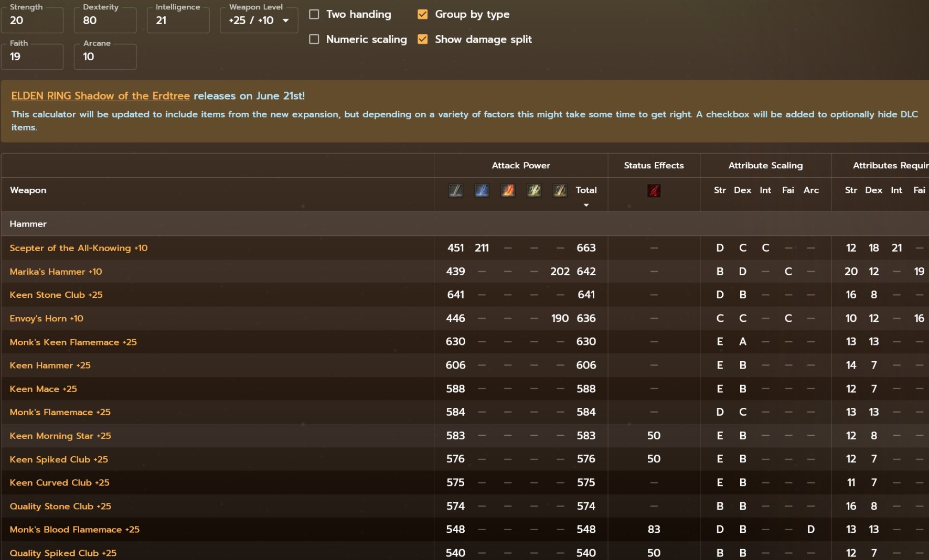
Task: Open ELDEN RING Shadow of the Erdtree link
Action: (x=100, y=96)
